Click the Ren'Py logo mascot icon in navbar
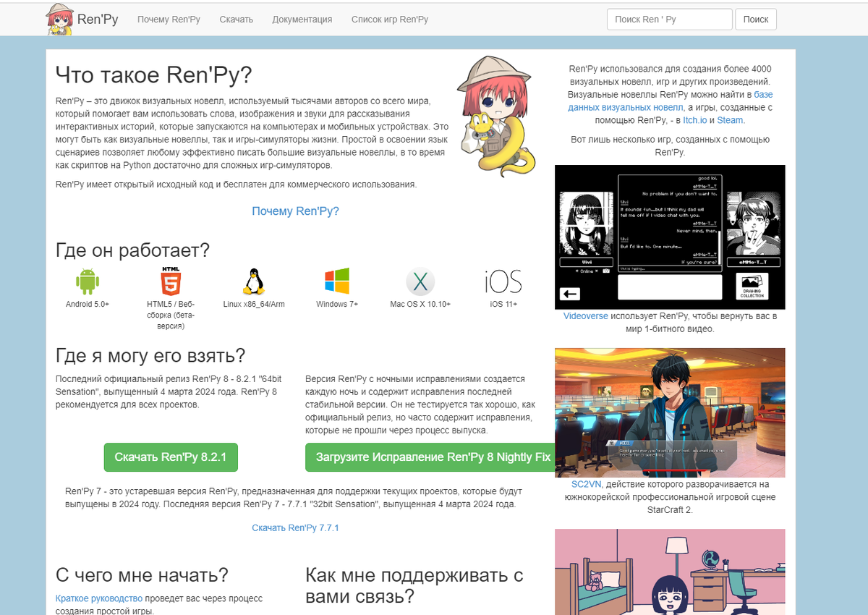The height and width of the screenshot is (615, 868). click(x=59, y=19)
